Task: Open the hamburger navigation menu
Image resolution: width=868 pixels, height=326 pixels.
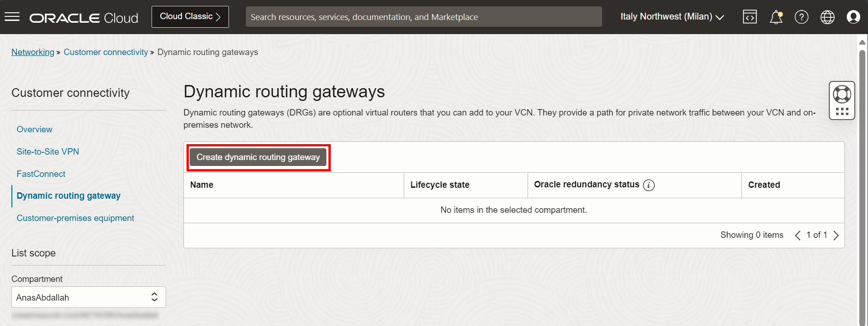Action: [12, 17]
